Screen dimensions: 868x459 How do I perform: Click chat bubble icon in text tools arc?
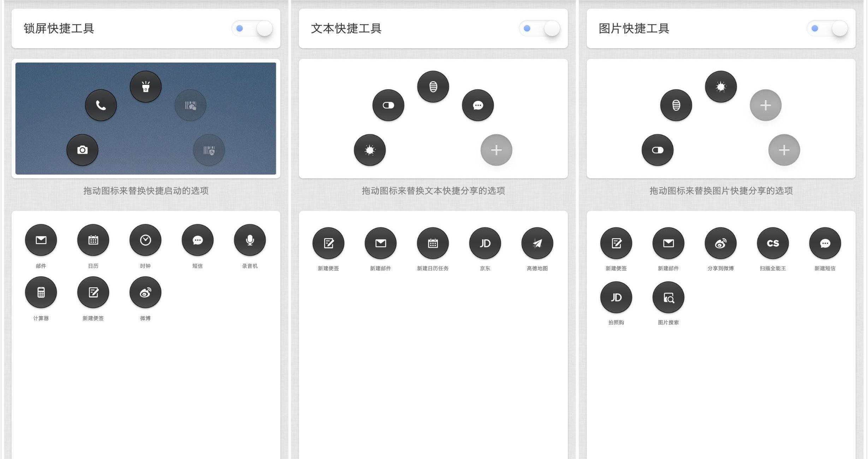coord(478,105)
